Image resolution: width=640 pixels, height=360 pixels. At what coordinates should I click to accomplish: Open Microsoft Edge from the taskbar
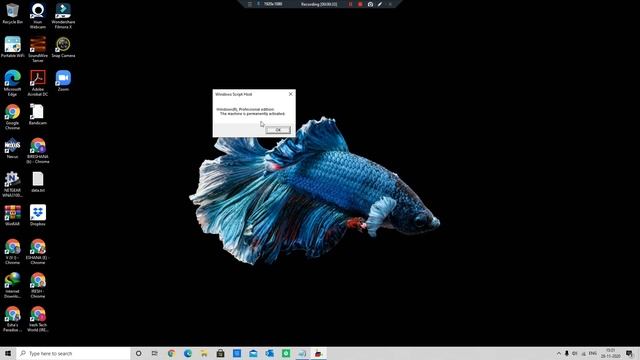point(188,353)
